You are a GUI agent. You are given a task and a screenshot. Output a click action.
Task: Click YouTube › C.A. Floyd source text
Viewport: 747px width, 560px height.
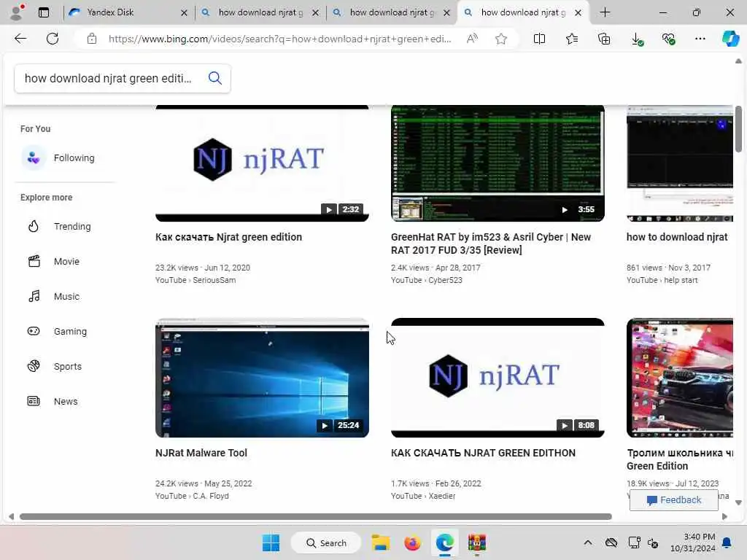click(x=192, y=496)
